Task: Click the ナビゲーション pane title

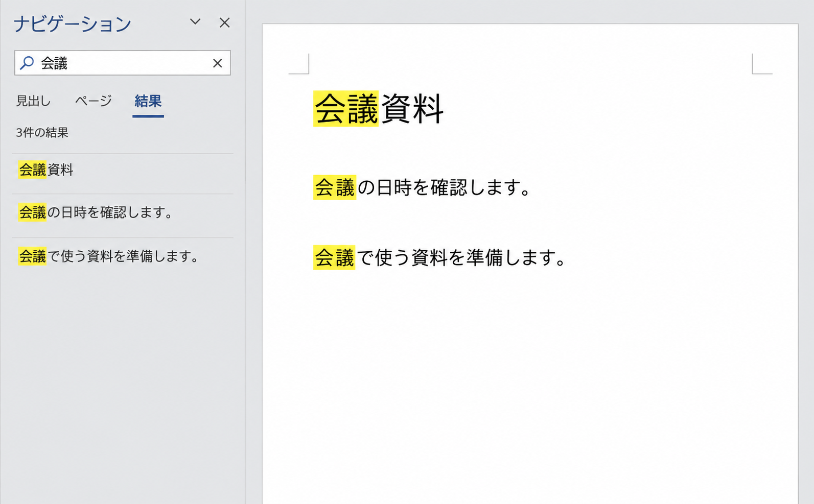Action: (73, 24)
